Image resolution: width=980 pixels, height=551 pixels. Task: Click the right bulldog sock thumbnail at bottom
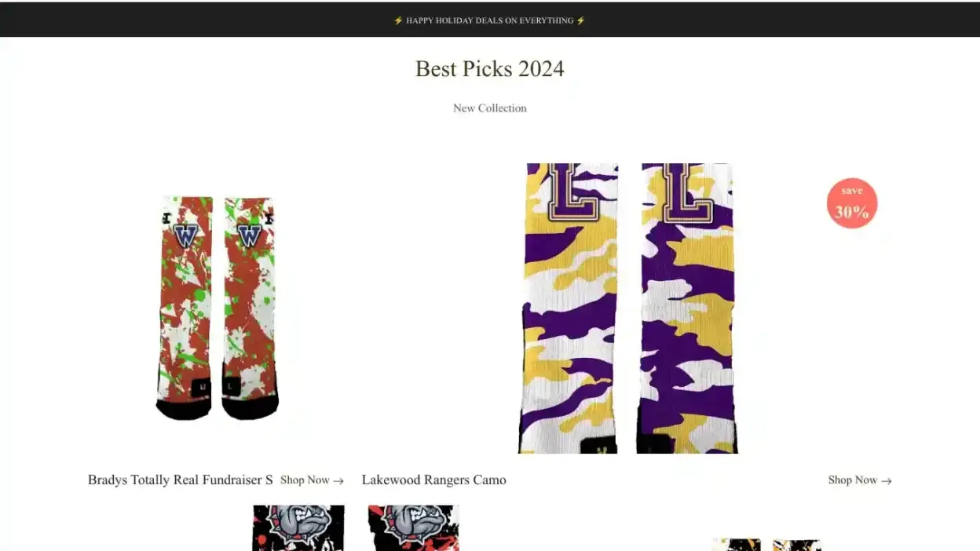413,528
